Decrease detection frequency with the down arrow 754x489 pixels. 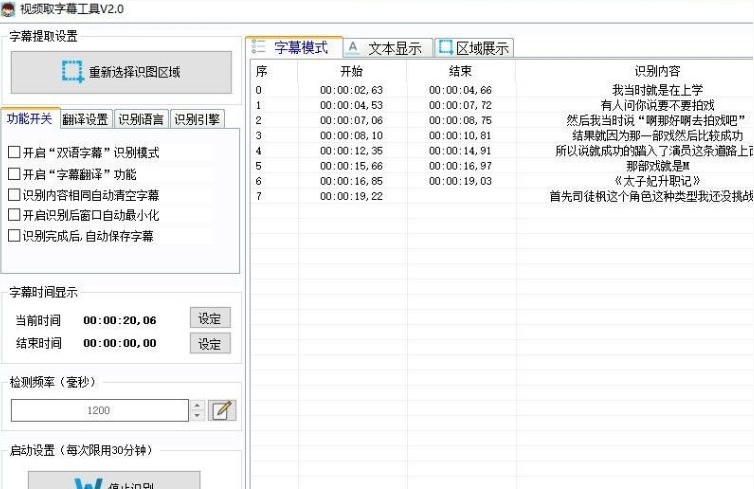pyautogui.click(x=197, y=415)
